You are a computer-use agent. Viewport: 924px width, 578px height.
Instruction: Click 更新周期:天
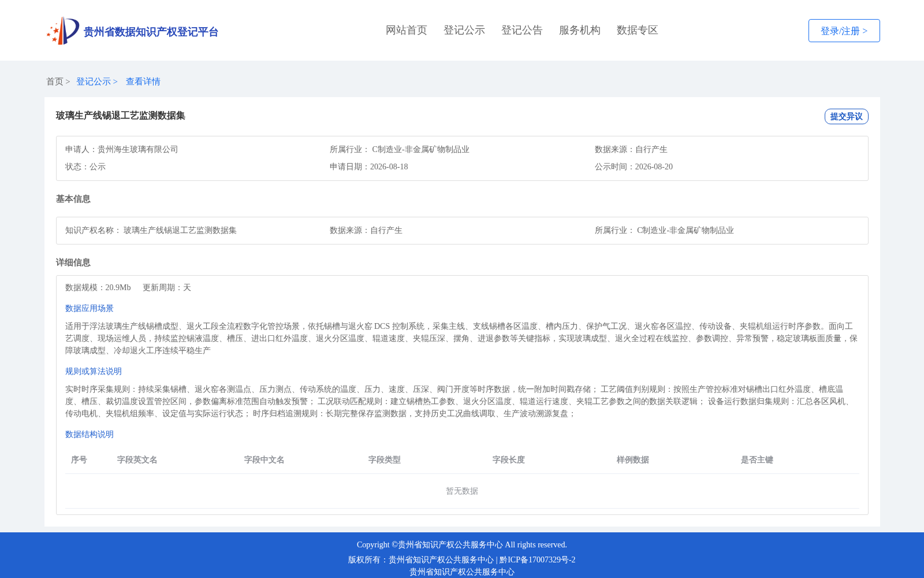[167, 287]
